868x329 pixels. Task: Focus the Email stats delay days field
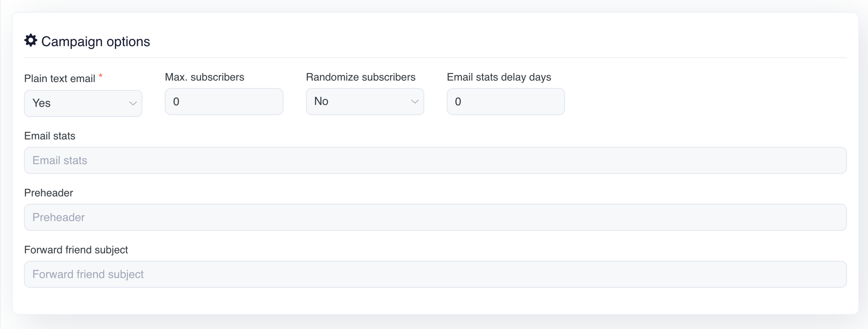pos(506,102)
